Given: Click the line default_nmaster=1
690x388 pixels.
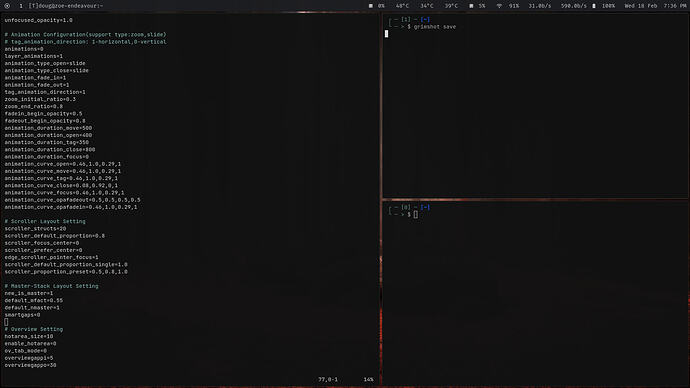Looking at the screenshot, I should (x=32, y=308).
